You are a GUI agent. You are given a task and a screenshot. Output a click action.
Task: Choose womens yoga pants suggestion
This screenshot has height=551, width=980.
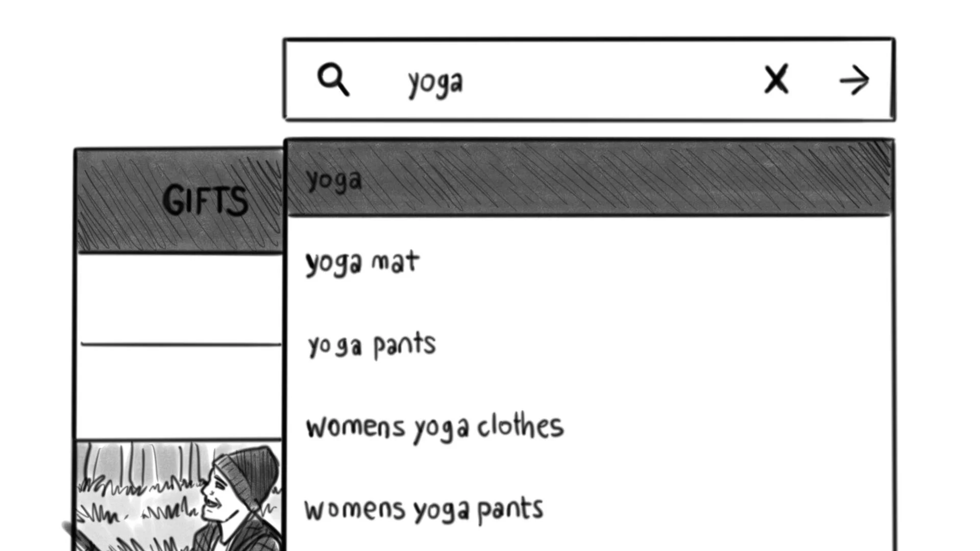tap(589, 510)
